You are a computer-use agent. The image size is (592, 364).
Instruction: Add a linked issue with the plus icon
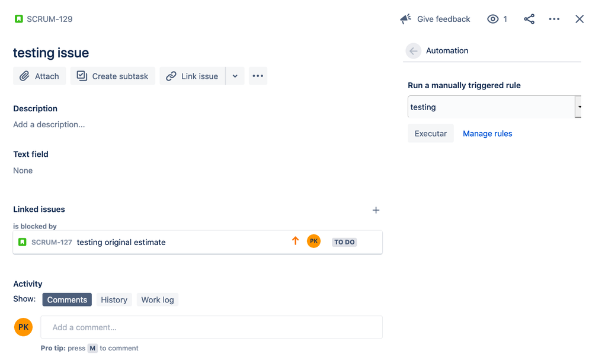point(376,210)
